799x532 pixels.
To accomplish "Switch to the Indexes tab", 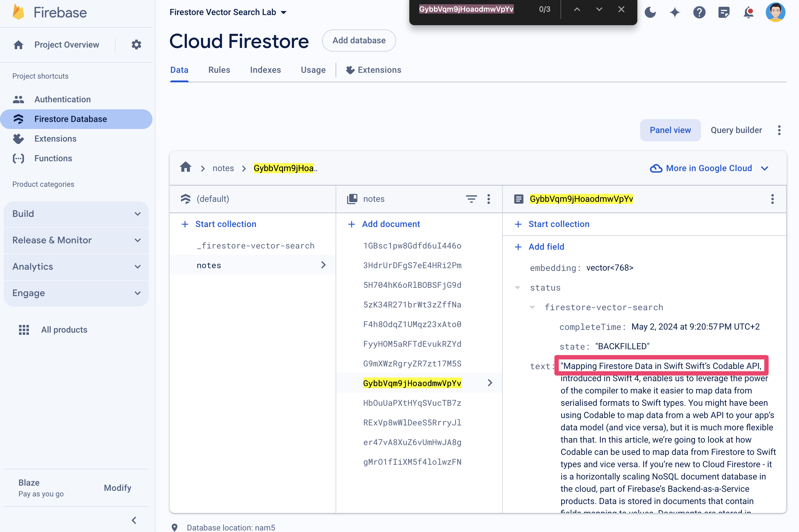I will 266,70.
